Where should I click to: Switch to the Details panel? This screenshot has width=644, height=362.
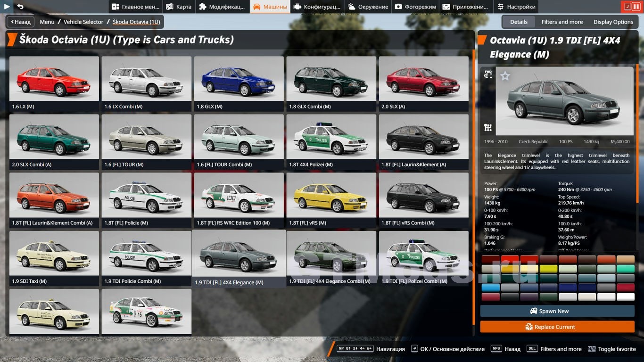518,22
